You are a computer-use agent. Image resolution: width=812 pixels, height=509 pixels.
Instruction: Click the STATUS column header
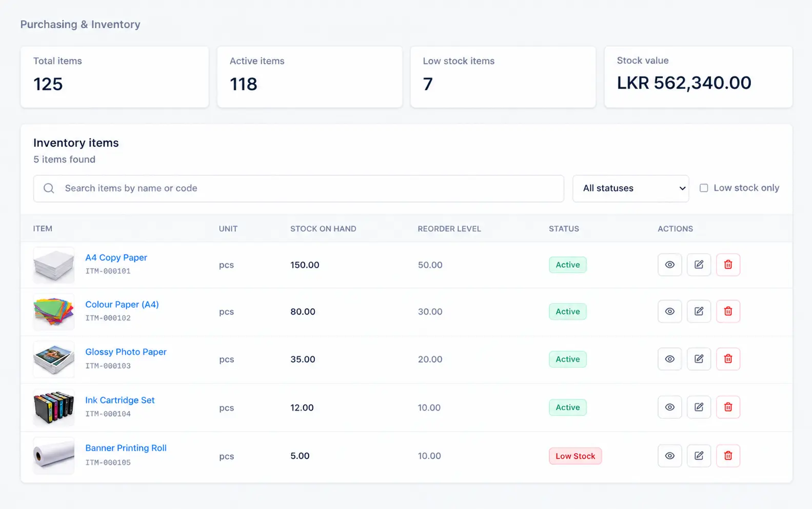pos(564,229)
